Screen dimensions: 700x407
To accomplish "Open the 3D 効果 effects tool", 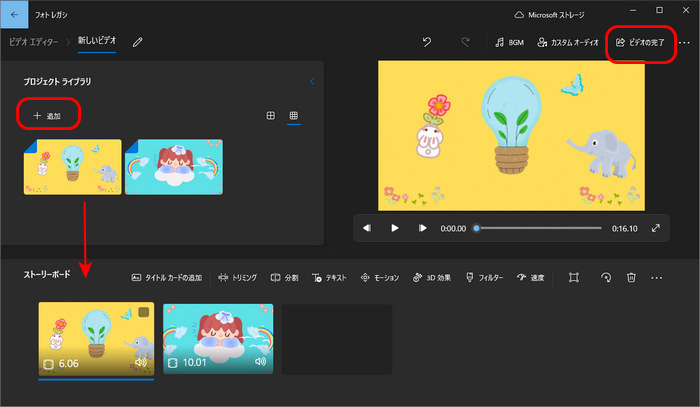I will 432,278.
